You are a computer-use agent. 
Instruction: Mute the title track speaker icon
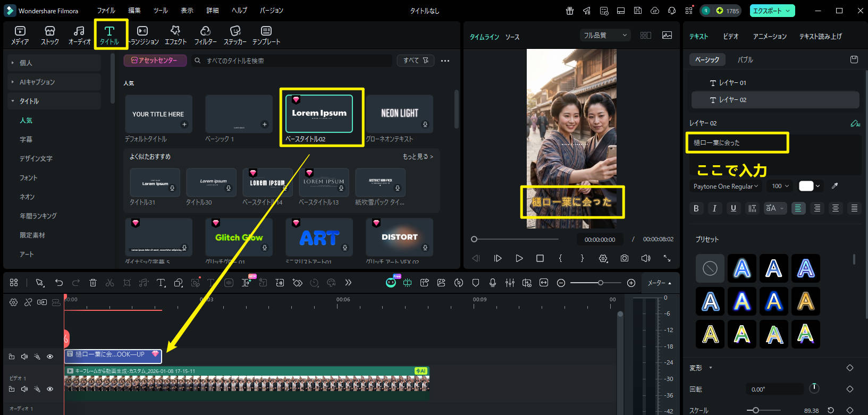(x=24, y=357)
